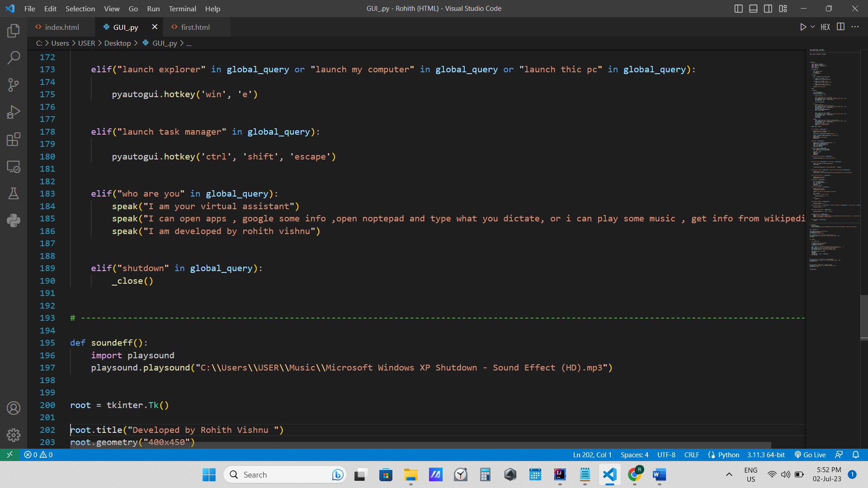The height and width of the screenshot is (488, 868).
Task: Expand the breadcrumb ellipsis after GUI_.py
Action: pos(189,43)
